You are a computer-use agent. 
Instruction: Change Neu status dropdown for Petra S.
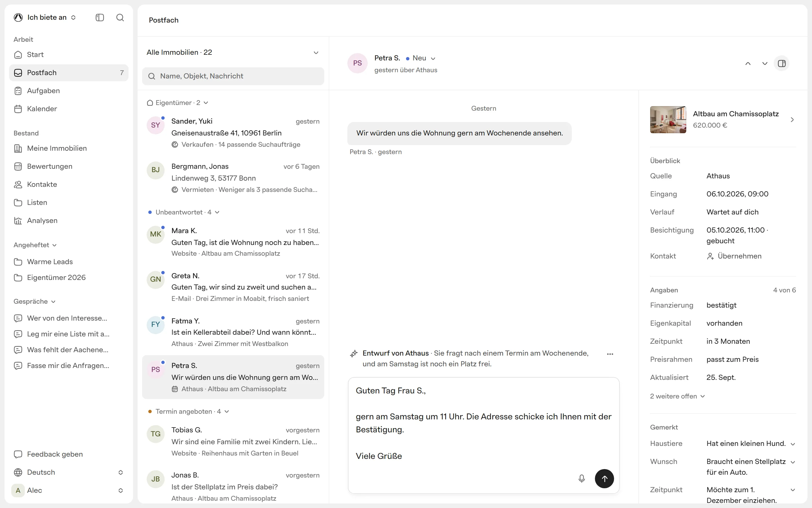pyautogui.click(x=421, y=58)
